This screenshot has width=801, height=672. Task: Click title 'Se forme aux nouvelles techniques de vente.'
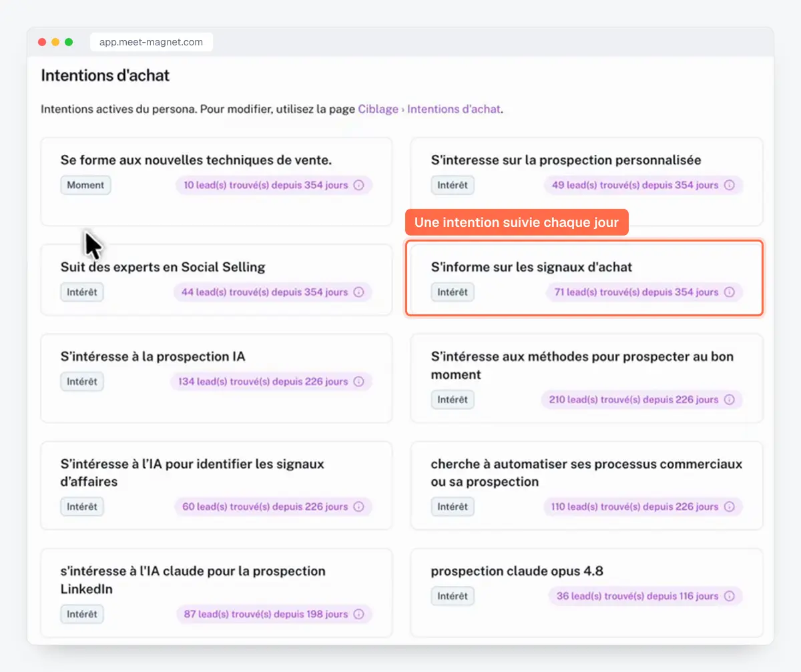[196, 160]
